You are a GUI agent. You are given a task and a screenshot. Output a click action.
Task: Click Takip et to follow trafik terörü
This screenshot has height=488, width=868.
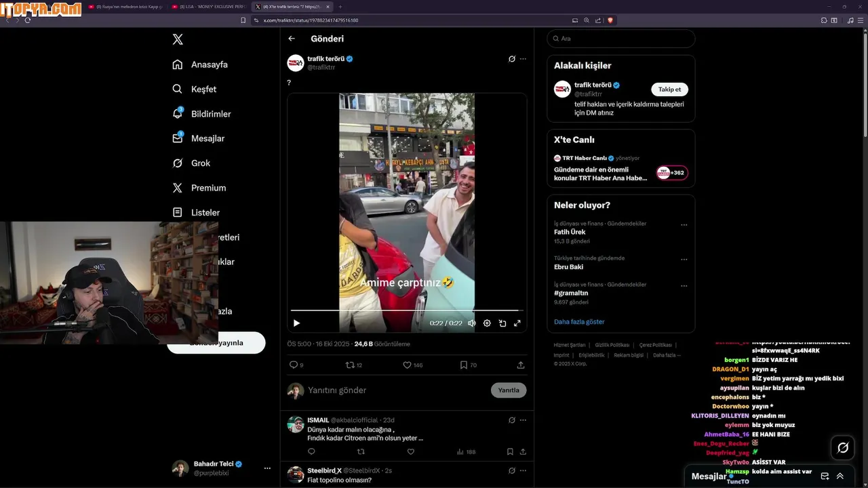click(x=670, y=89)
